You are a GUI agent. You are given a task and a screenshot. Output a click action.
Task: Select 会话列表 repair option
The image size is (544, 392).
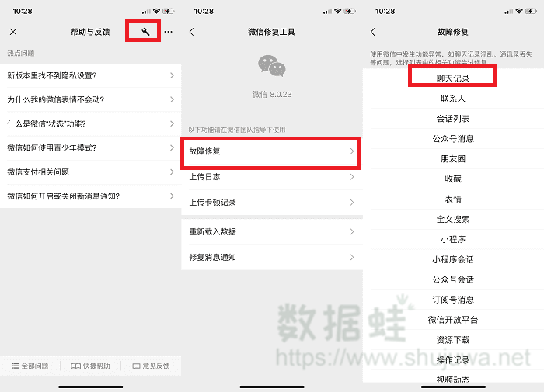pyautogui.click(x=453, y=119)
